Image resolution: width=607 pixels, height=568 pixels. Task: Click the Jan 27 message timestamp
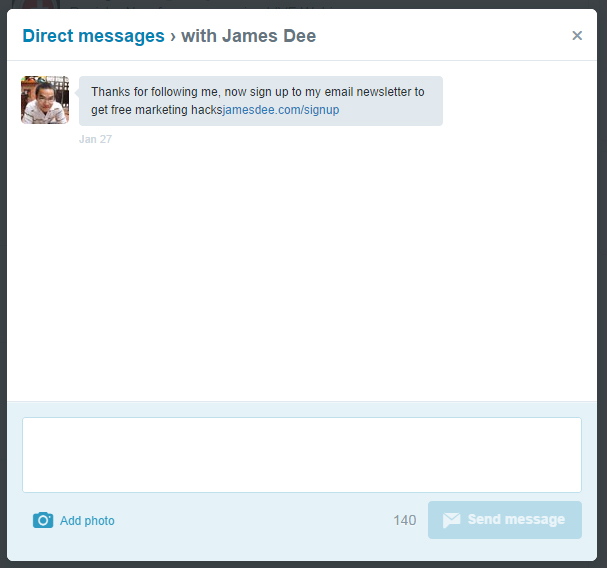pos(95,140)
